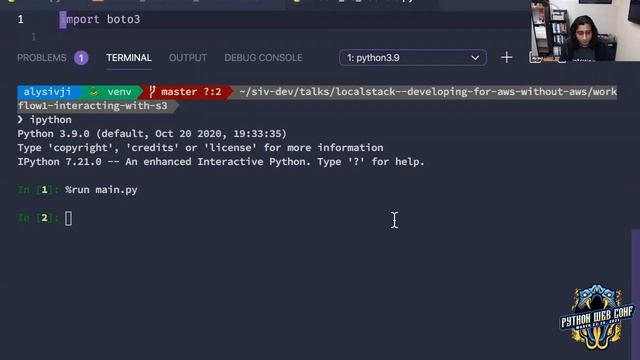Screen dimensions: 640x360
Task: Open the Debug Console tab
Action: pyautogui.click(x=263, y=58)
